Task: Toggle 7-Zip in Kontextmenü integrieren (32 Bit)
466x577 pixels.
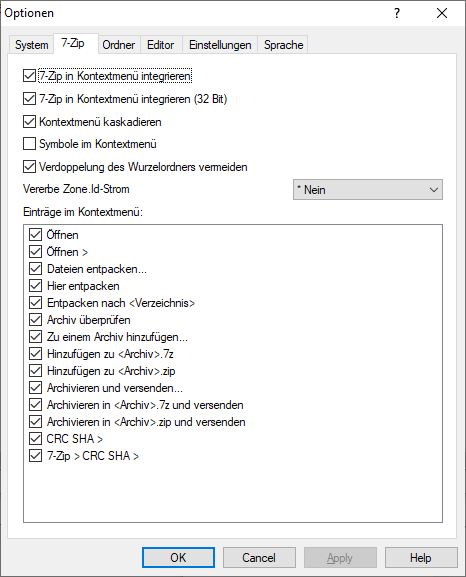Action: pyautogui.click(x=29, y=99)
